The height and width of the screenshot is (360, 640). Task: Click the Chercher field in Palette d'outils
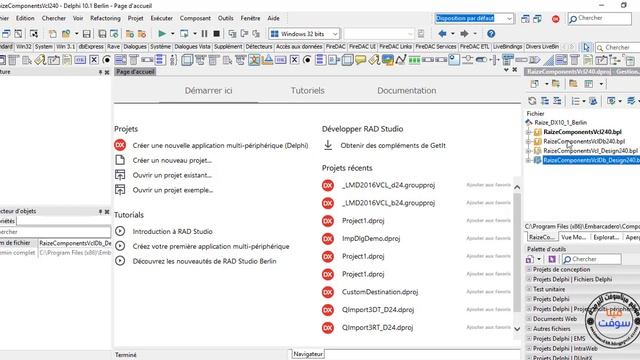click(592, 259)
